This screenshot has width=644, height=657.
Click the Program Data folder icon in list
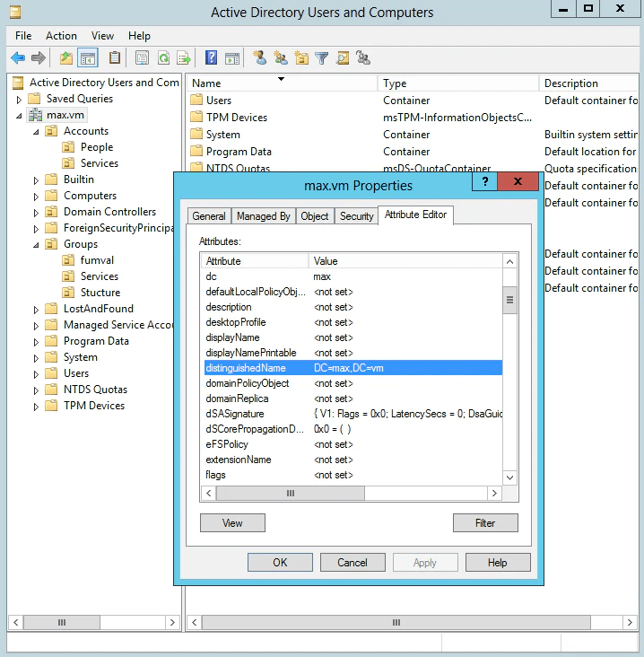(x=196, y=152)
